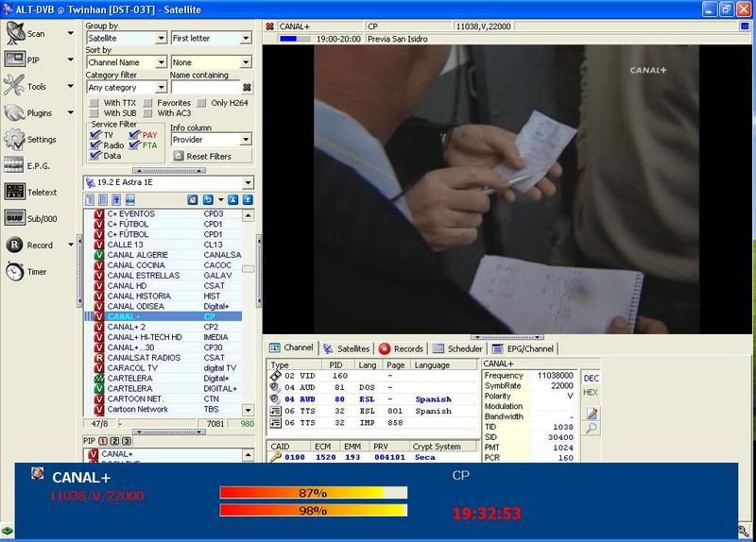Uncheck the PAY service filter
756x542 pixels.
pyautogui.click(x=134, y=134)
